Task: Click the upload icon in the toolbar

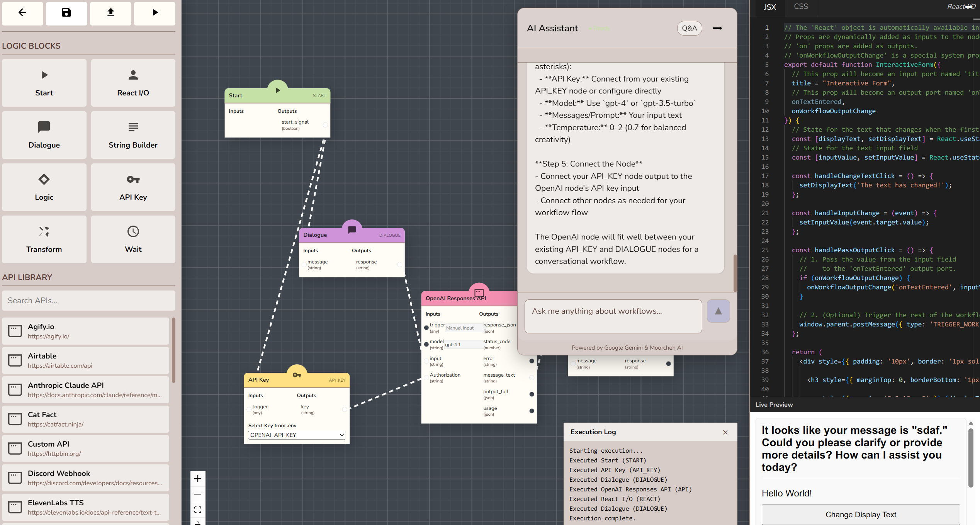Action: (x=110, y=13)
